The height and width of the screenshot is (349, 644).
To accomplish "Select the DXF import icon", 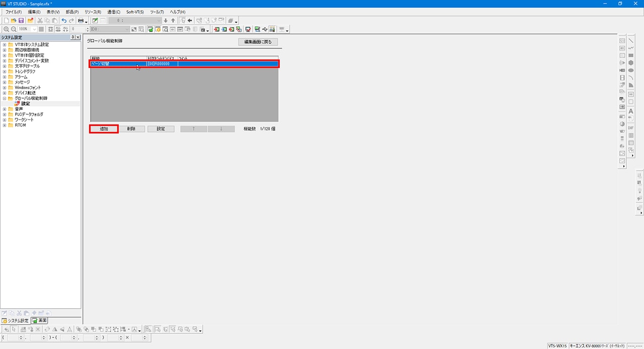I will [630, 128].
